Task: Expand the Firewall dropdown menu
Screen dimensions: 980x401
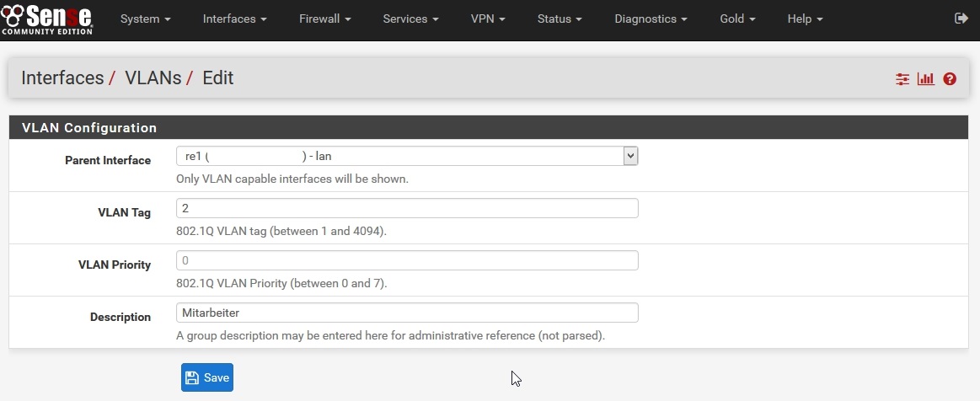Action: pyautogui.click(x=324, y=19)
